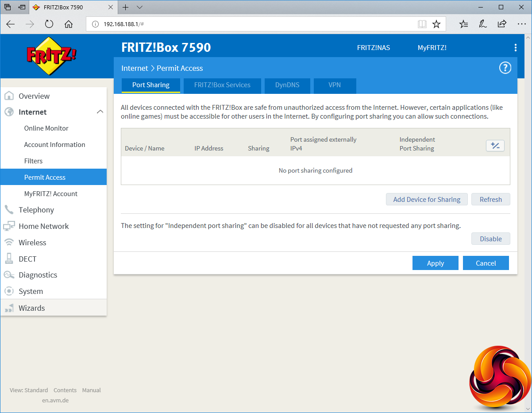Set tabs aside icon

(x=22, y=8)
